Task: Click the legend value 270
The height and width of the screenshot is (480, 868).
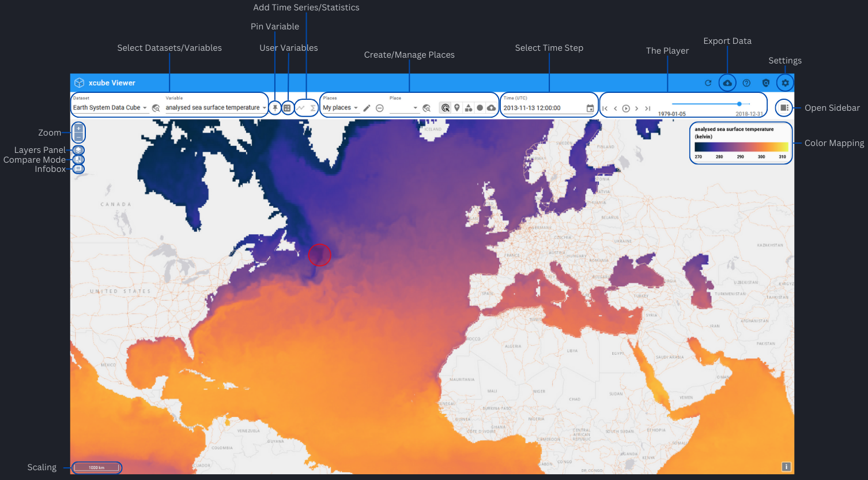Action: click(x=698, y=157)
